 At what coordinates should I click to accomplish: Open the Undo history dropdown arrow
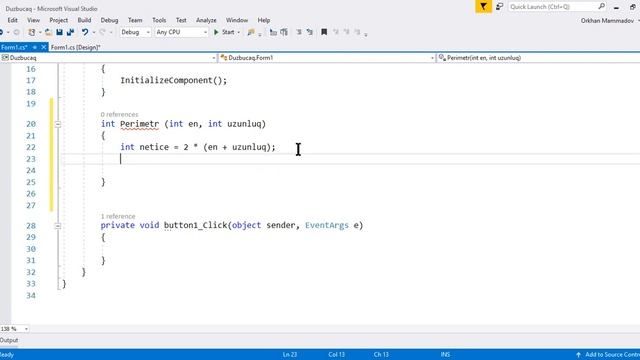pos(94,32)
